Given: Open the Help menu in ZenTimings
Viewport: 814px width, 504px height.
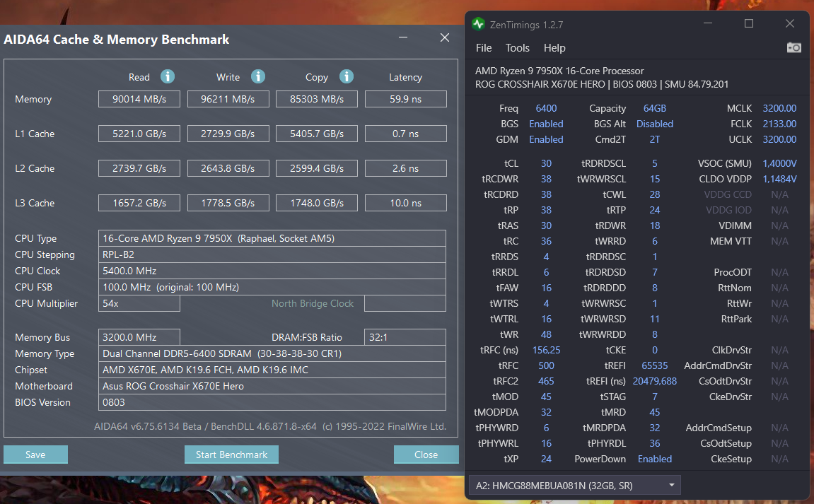Looking at the screenshot, I should pos(554,48).
